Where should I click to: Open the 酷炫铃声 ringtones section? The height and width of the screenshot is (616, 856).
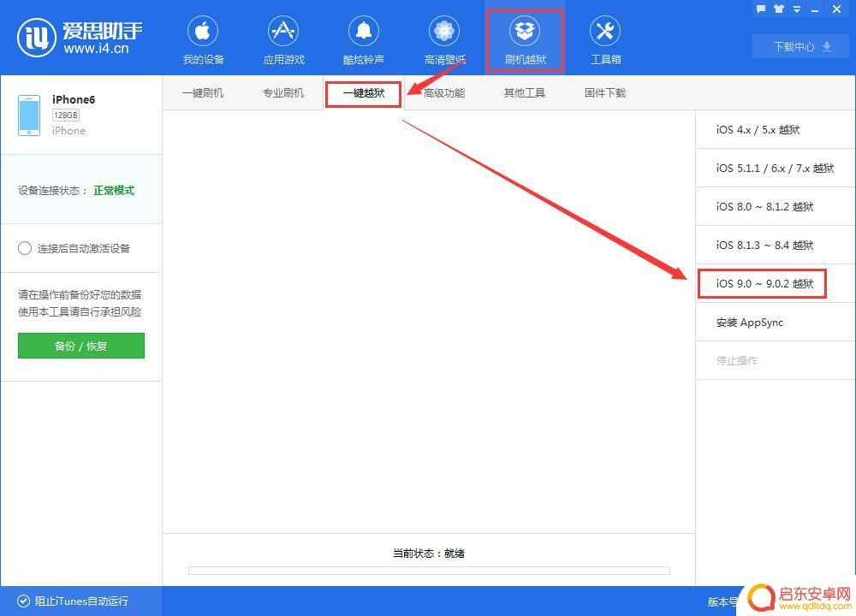pos(364,41)
